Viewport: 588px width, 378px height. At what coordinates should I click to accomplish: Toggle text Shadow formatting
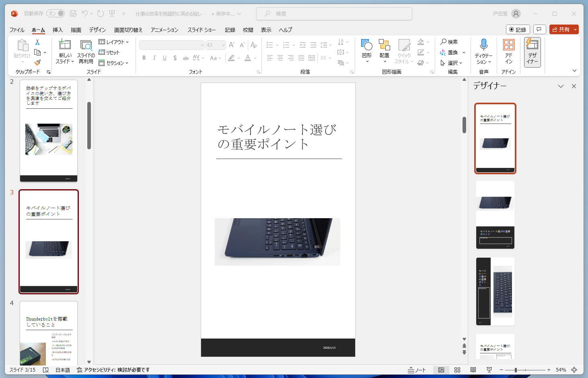175,58
